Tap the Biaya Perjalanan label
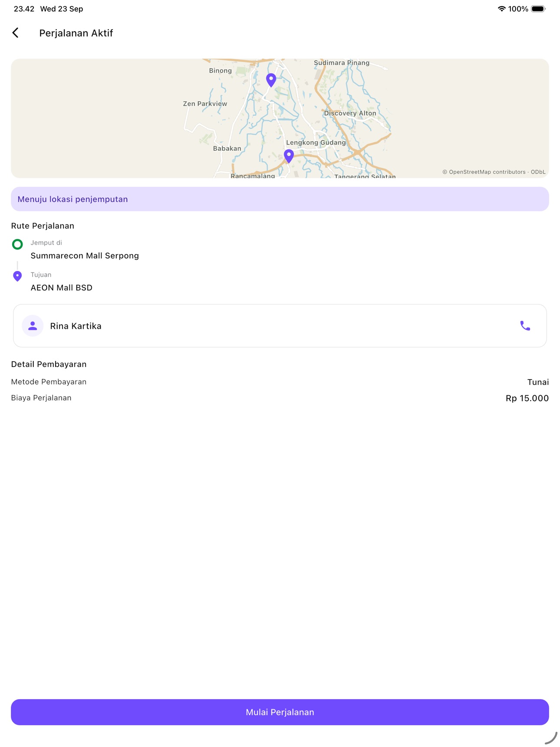Image resolution: width=560 pixels, height=747 pixels. click(x=41, y=398)
